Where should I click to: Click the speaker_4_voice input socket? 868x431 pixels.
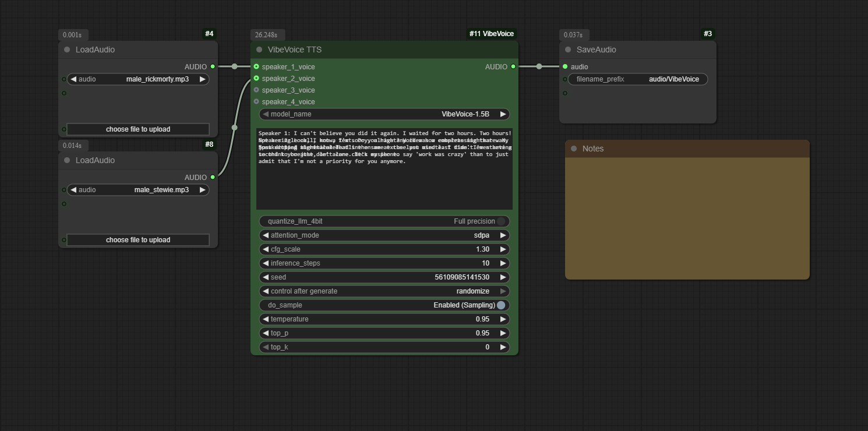coord(256,102)
